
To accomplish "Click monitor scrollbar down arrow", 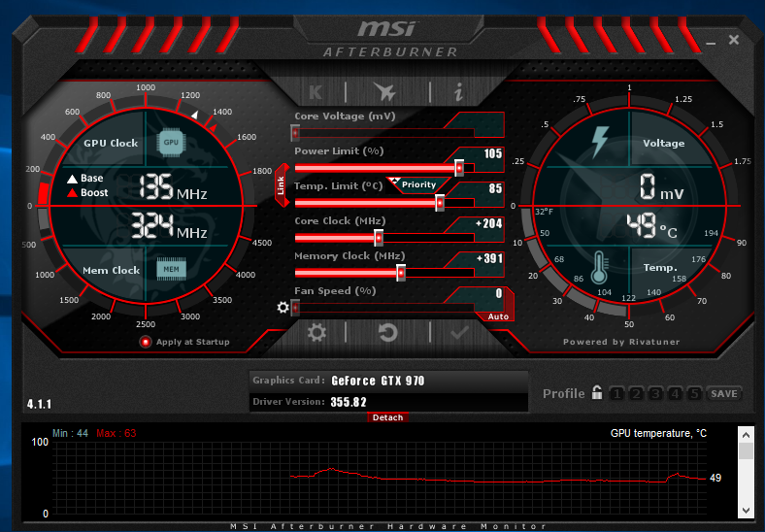I will point(746,511).
